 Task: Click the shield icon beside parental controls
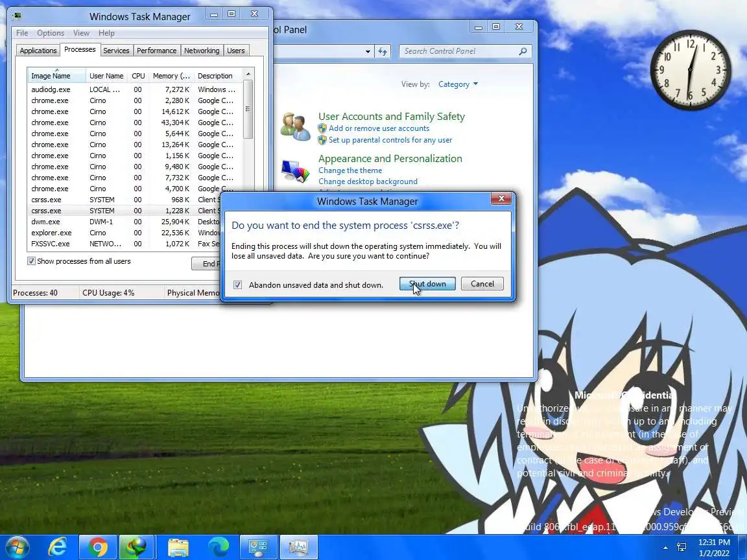coord(322,140)
